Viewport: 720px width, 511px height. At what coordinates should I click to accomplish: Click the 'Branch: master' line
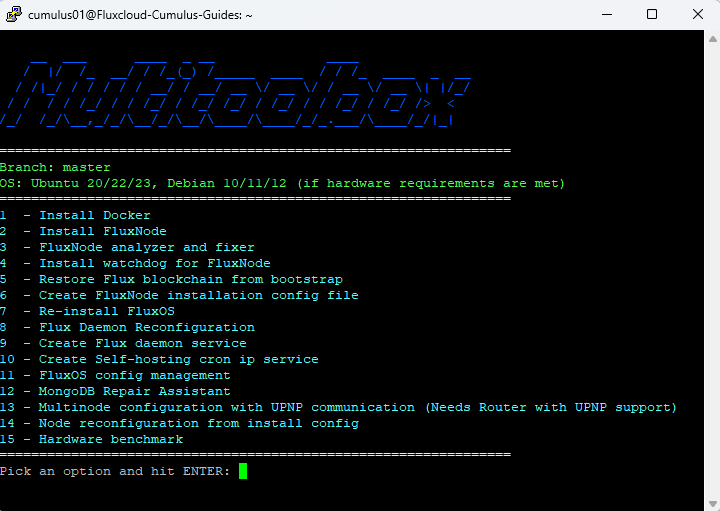56,167
